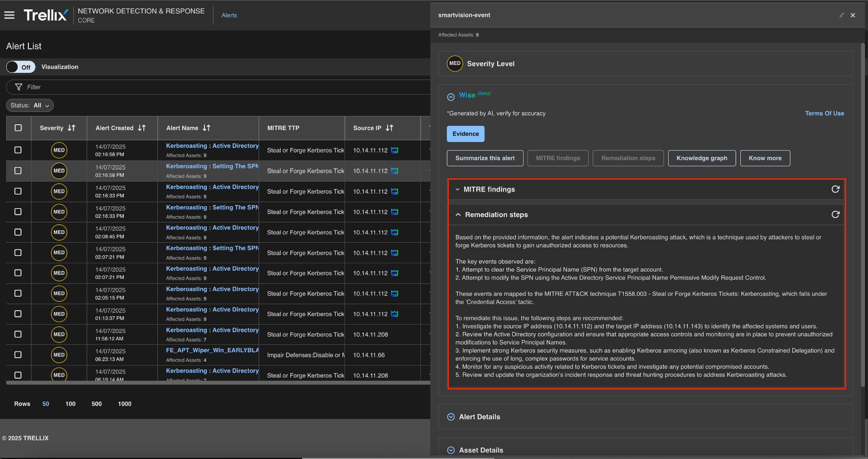Click the filter funnel icon
Screen dimensions: 868x459
coord(19,87)
